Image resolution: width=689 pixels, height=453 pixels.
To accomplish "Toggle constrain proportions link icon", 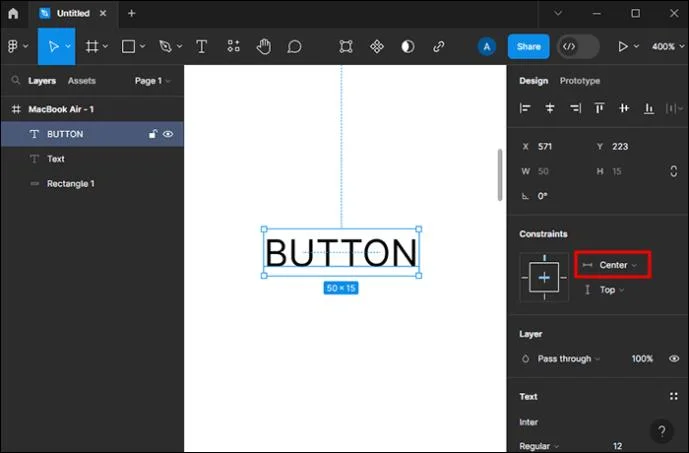I will [674, 171].
